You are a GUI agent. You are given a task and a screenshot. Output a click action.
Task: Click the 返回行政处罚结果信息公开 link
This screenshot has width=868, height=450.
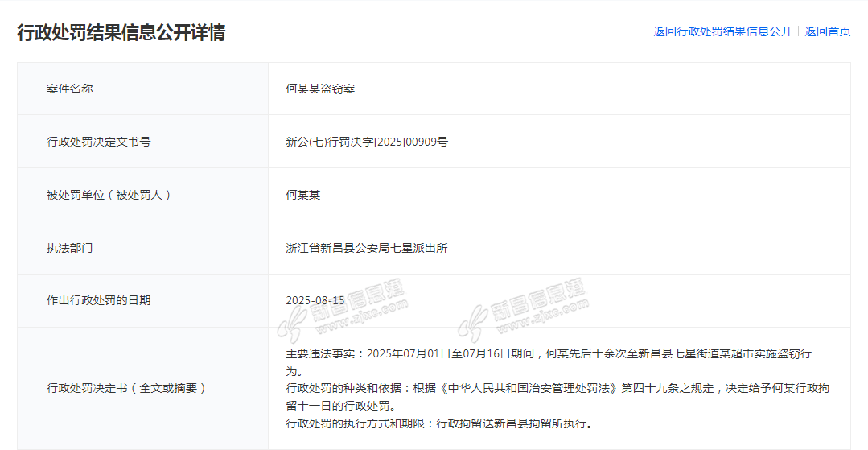pos(722,31)
